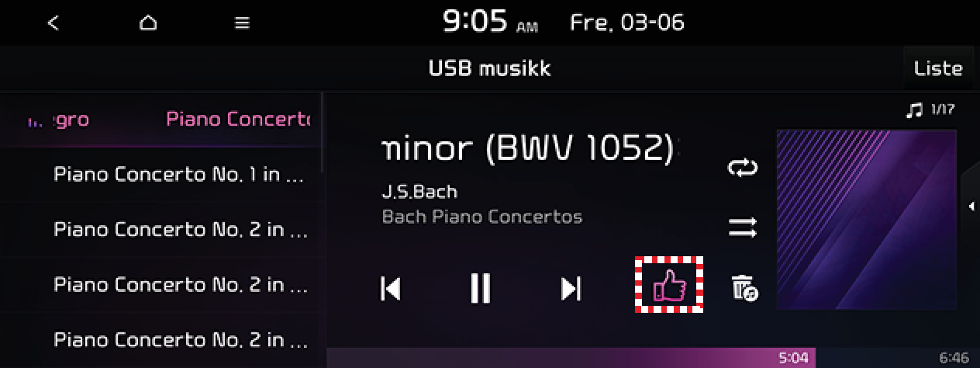Click the 9:05 AM clock

[490, 23]
